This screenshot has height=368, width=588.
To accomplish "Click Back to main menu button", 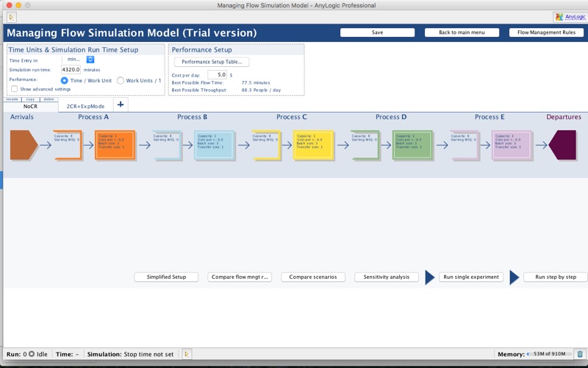I will tap(462, 32).
